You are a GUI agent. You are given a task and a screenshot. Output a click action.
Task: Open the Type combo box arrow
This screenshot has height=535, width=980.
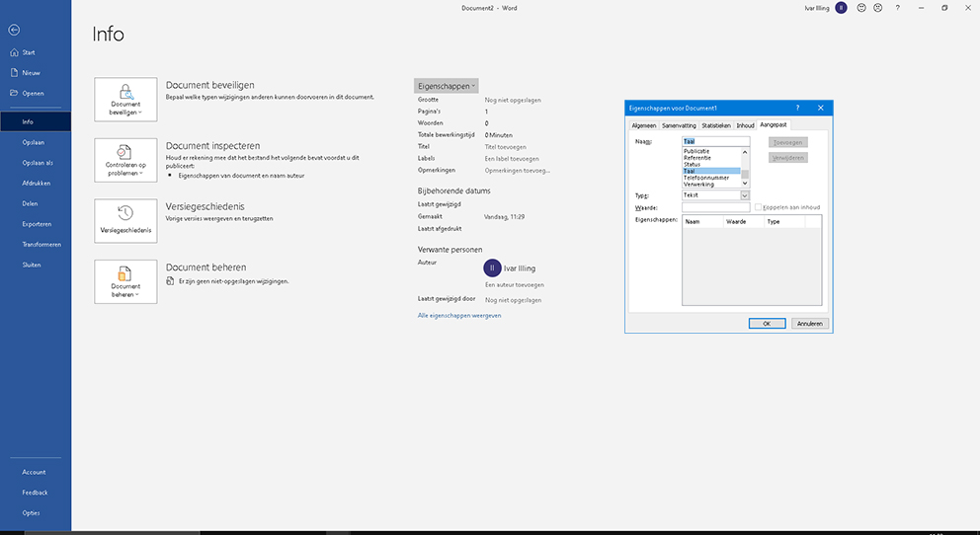click(x=745, y=195)
